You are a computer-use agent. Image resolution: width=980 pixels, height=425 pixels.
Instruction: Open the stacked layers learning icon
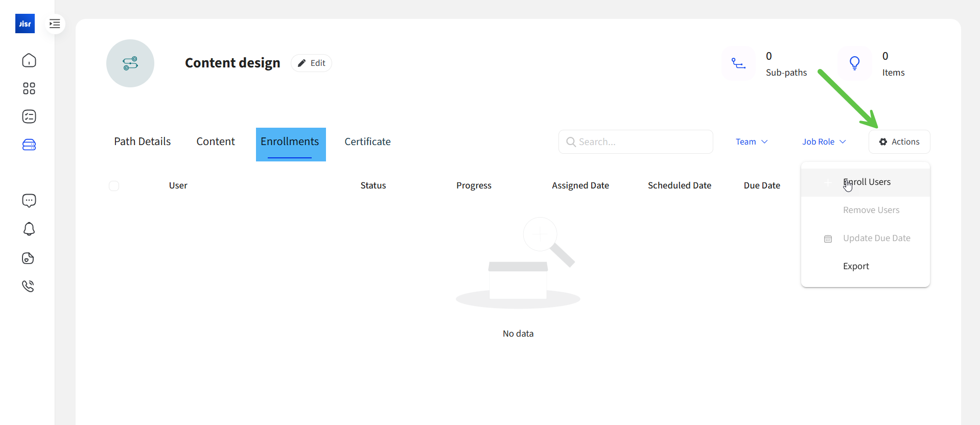point(29,145)
